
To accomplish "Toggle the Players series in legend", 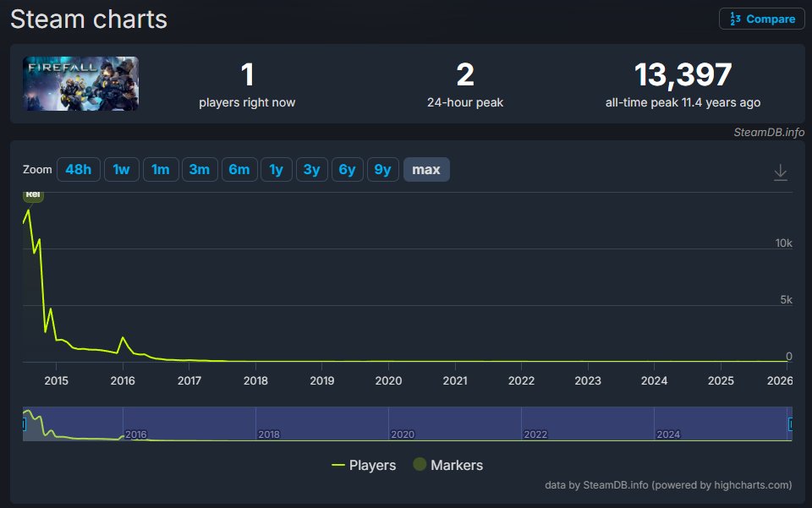I will coord(364,465).
